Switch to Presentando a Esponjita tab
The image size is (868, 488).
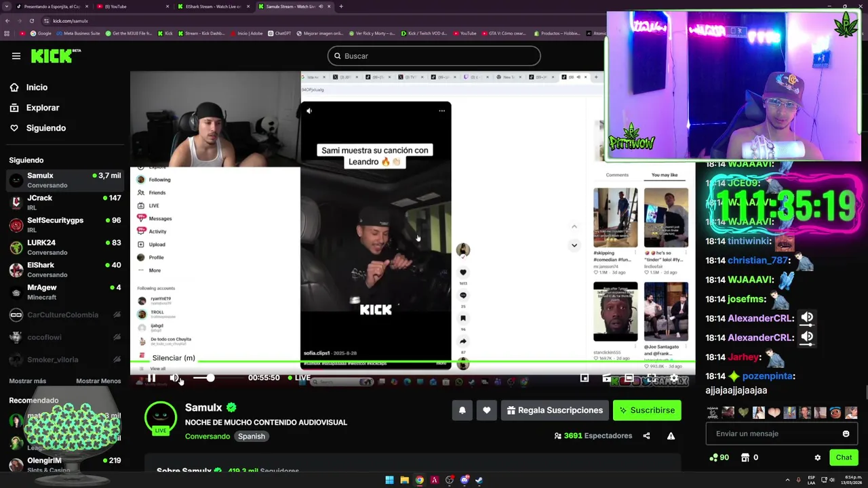click(51, 6)
